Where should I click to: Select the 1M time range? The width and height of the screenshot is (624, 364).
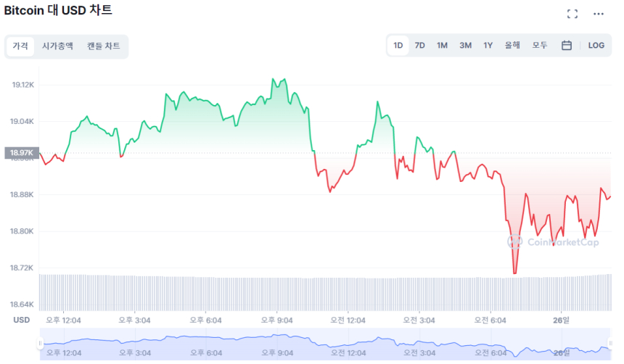(442, 45)
